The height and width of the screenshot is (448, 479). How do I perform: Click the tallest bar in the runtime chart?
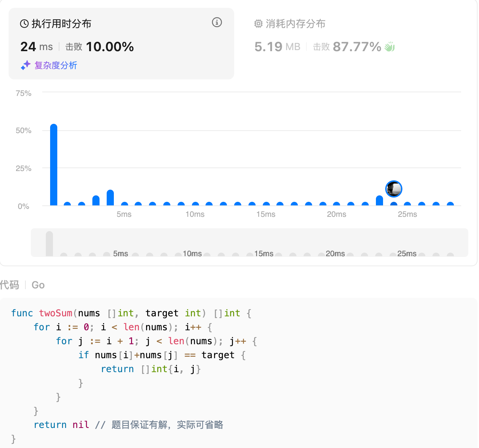[x=54, y=165]
